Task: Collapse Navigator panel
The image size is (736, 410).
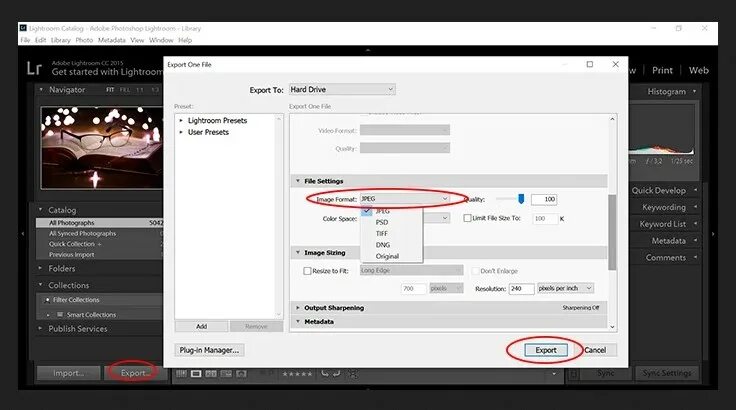Action: coord(41,89)
